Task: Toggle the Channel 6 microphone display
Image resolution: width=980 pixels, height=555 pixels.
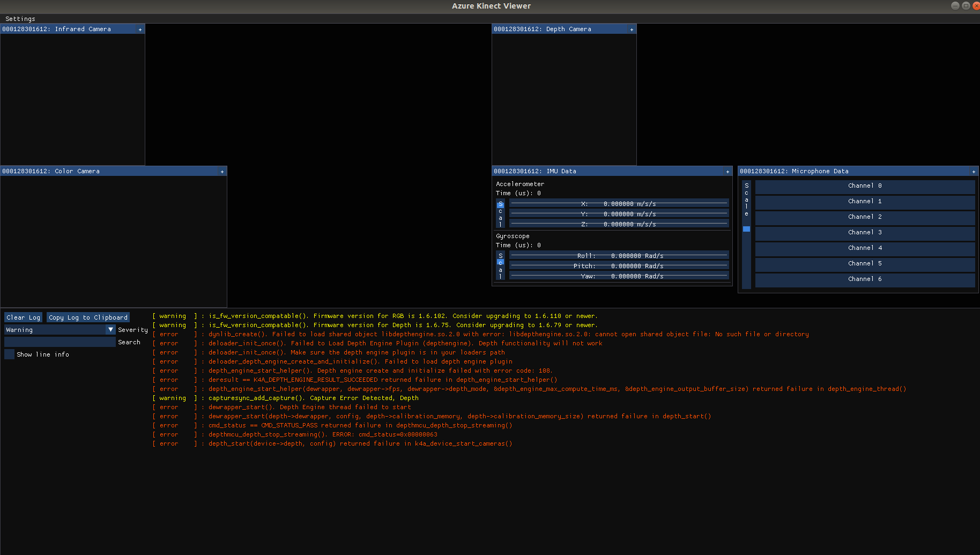Action: click(x=865, y=279)
